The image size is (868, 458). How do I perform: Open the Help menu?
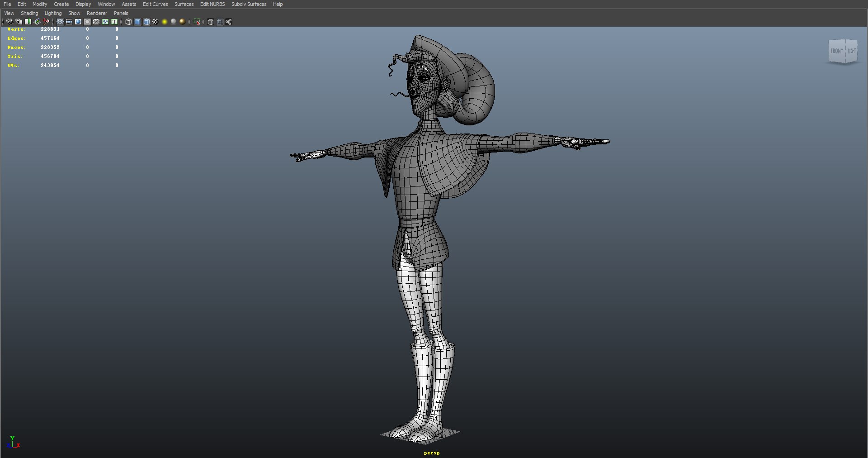pos(278,4)
